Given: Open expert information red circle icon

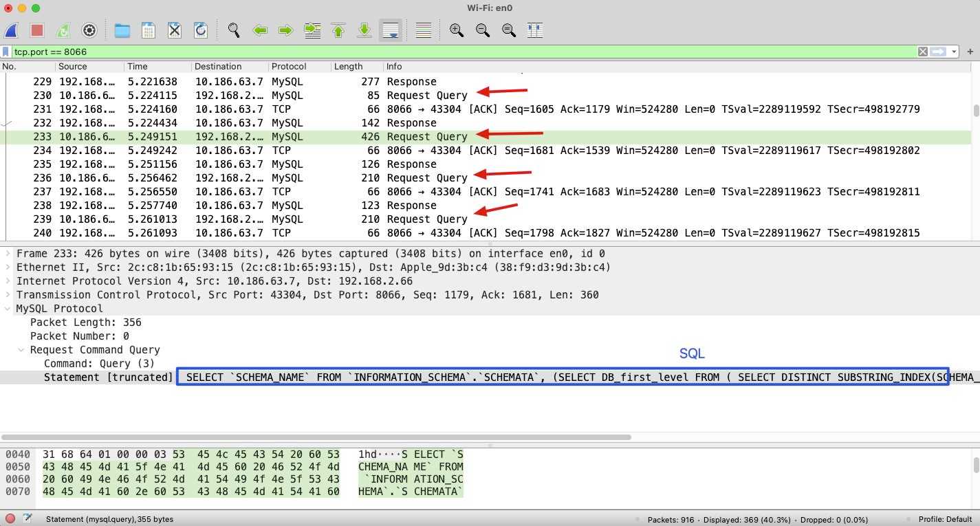Looking at the screenshot, I should click(10, 519).
